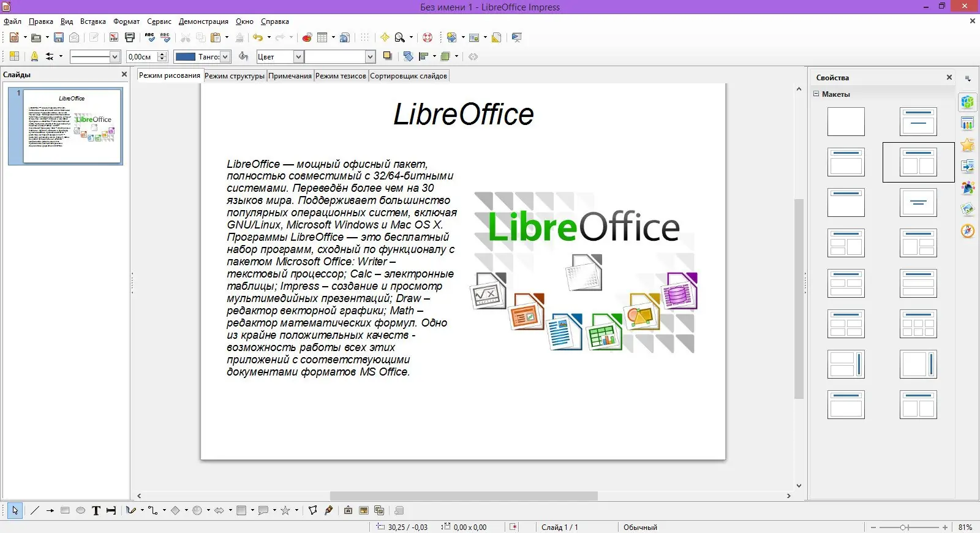Select the Line drawing tool
980x533 pixels.
coord(35,510)
